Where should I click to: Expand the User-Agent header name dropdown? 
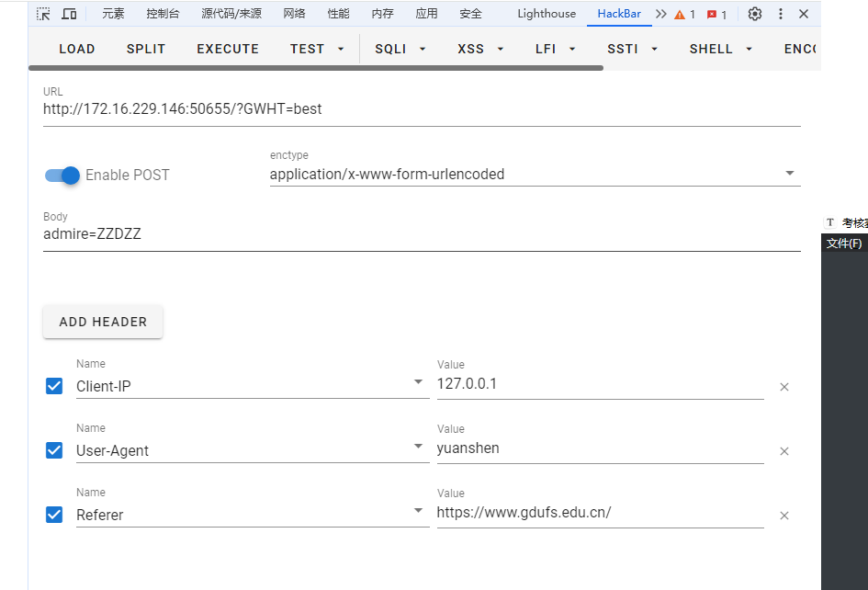(419, 446)
